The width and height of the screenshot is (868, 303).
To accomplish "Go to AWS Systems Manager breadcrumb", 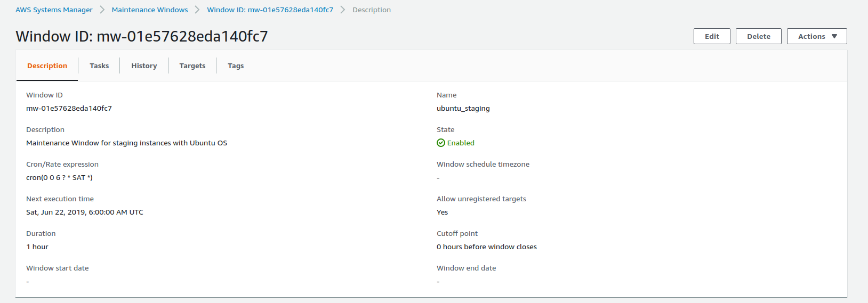I will [x=54, y=10].
